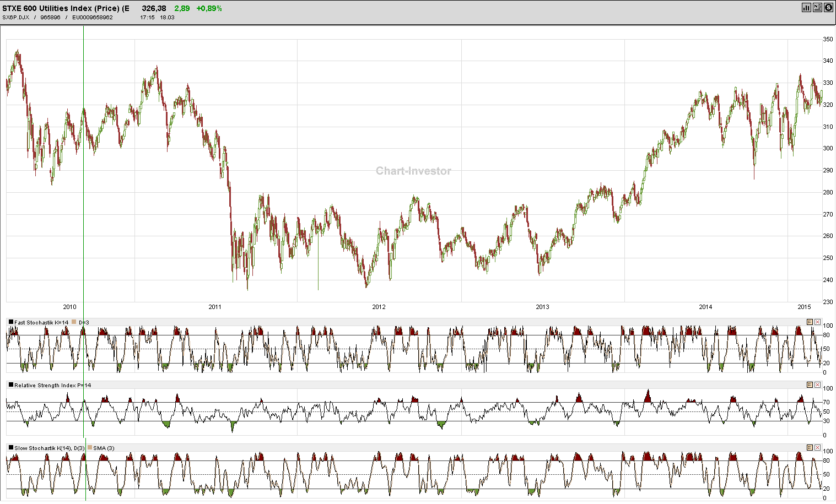Close the Relative Strength Index indicator
The width and height of the screenshot is (836, 504).
point(818,385)
